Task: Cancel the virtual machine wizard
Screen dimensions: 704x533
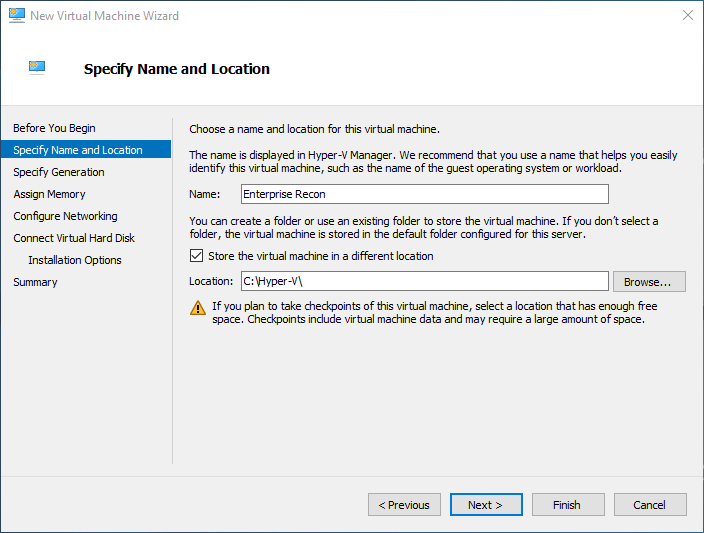Action: click(x=650, y=505)
